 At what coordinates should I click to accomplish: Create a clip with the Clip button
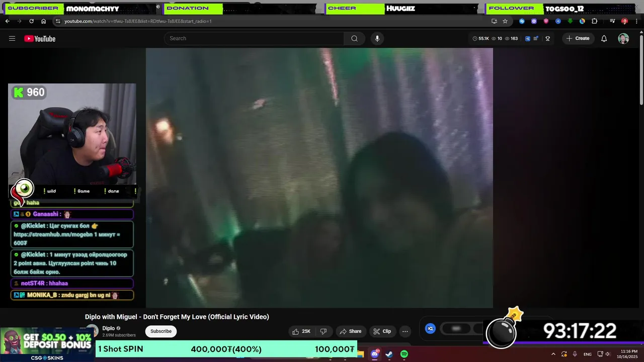(x=382, y=331)
